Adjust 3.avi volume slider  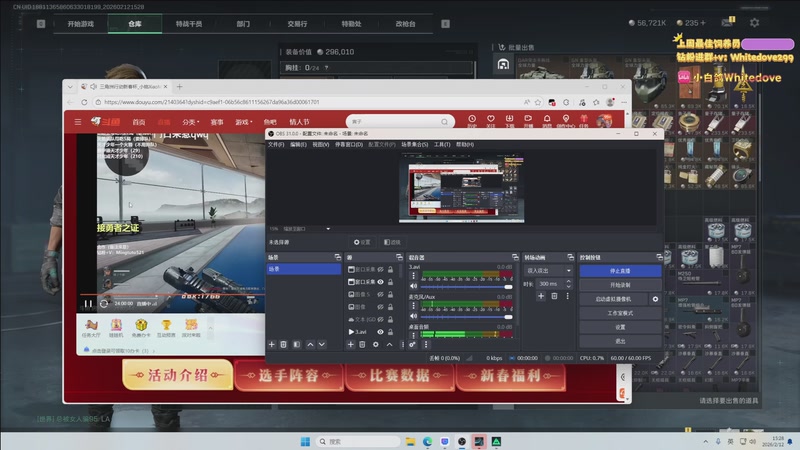466,287
